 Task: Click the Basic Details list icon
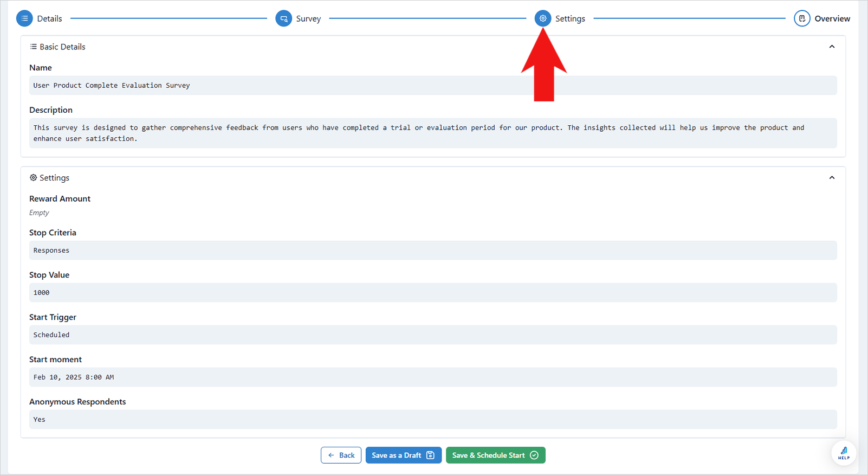tap(34, 47)
